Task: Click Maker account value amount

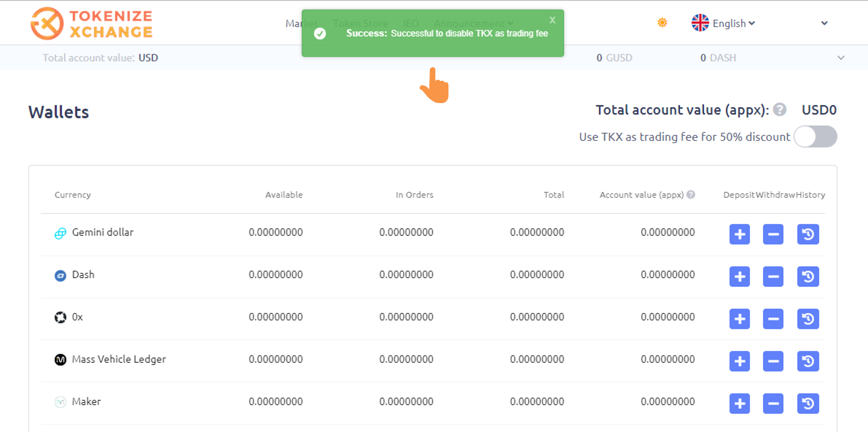Action: tap(668, 402)
